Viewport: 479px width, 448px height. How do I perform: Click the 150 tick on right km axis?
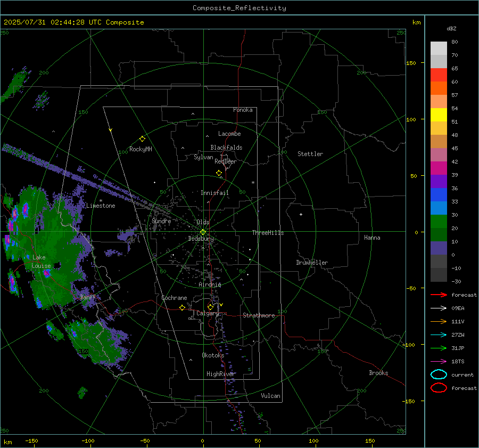click(x=411, y=63)
